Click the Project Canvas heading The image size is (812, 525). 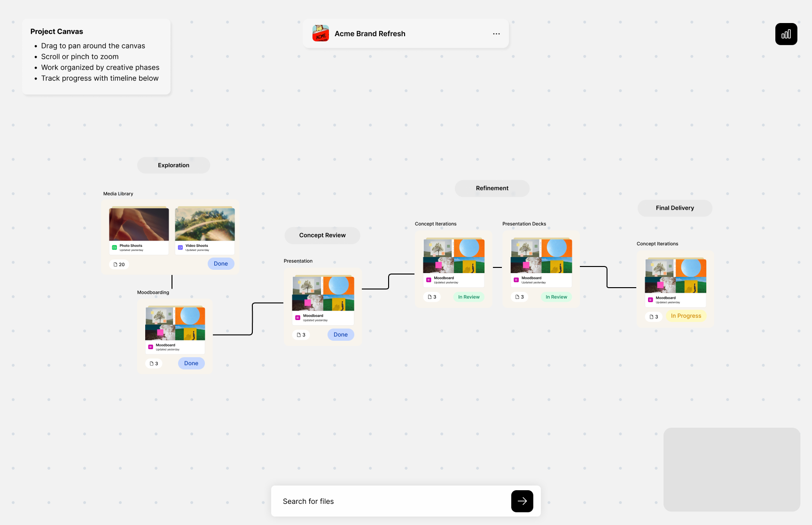pos(56,31)
